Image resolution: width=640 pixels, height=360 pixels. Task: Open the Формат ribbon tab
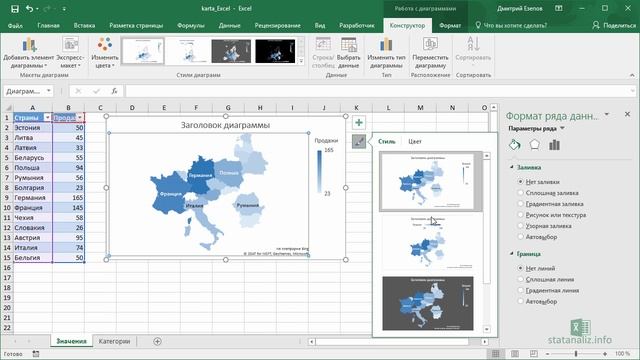point(450,25)
